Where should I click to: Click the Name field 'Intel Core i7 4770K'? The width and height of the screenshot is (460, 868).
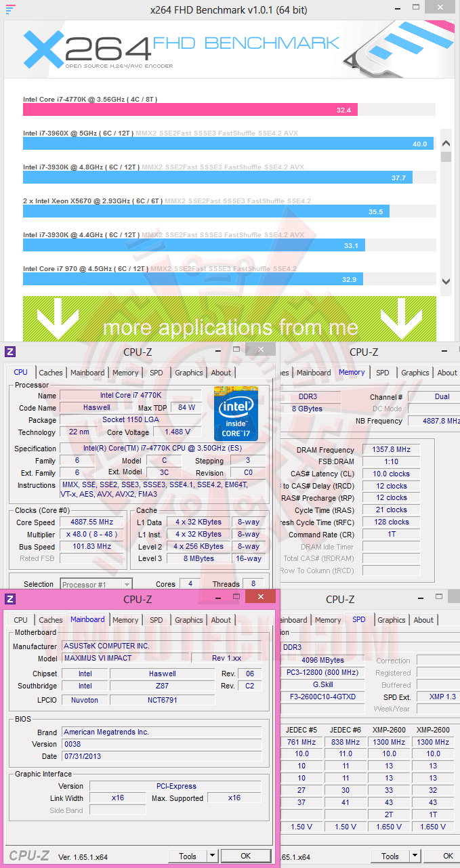131,396
